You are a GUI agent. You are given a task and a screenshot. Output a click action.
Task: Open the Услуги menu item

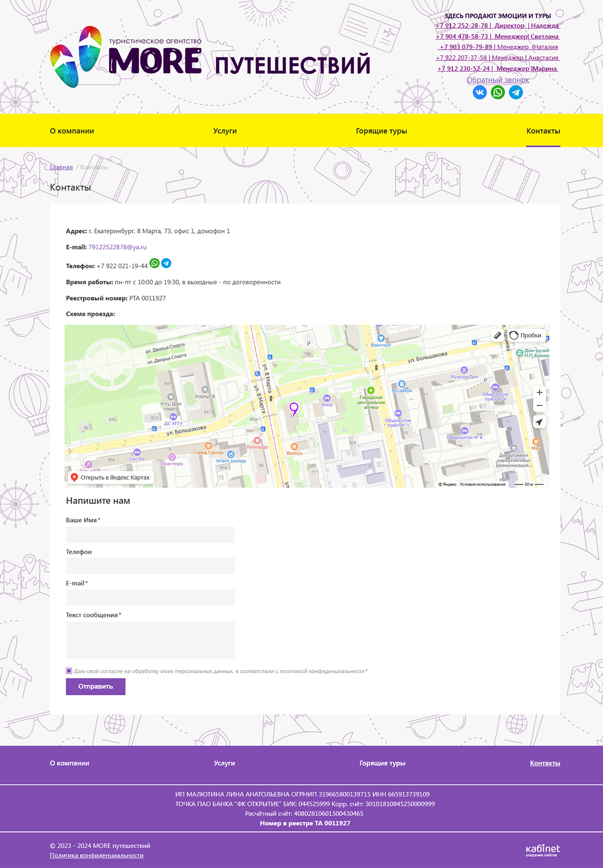225,131
